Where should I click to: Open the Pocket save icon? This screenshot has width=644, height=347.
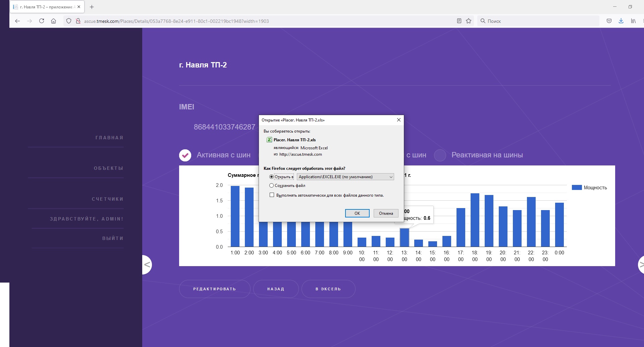click(x=609, y=21)
